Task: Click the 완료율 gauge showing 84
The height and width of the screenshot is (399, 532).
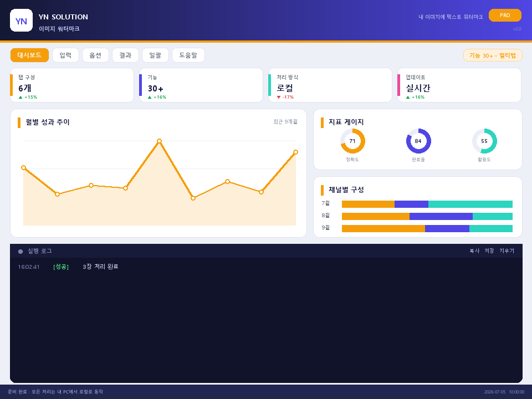Action: coord(418,141)
